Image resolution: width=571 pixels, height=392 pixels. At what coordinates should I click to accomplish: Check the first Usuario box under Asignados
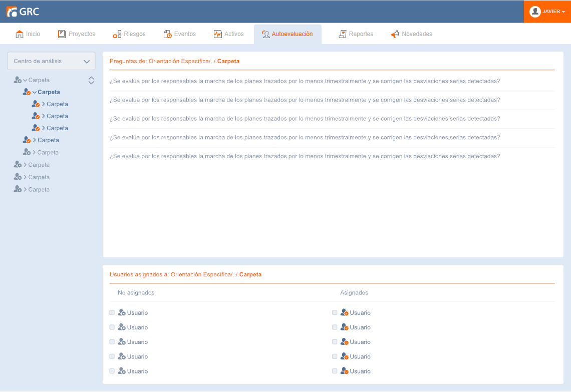coord(335,313)
